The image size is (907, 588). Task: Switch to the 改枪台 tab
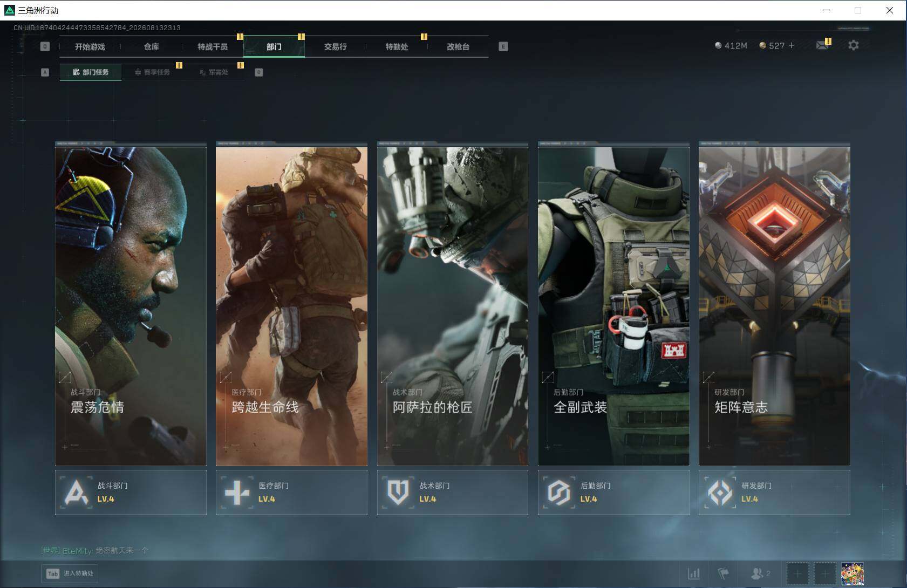click(x=458, y=47)
